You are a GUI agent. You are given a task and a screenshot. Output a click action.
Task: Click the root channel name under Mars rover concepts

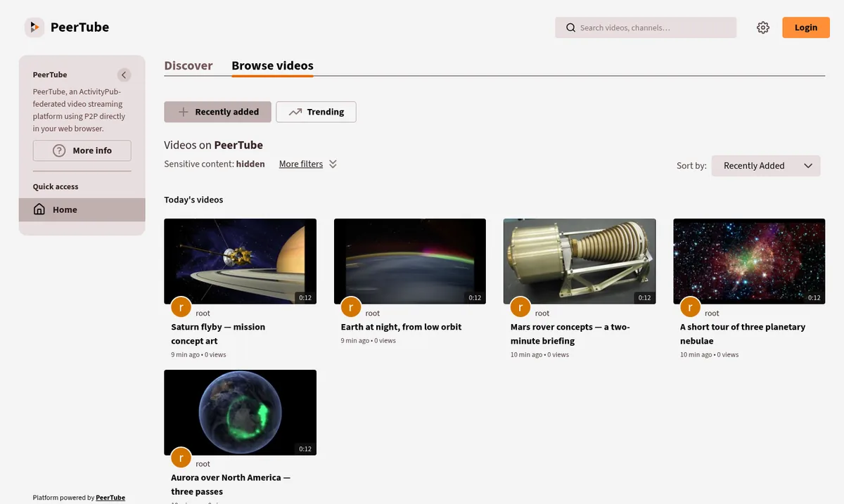click(542, 314)
